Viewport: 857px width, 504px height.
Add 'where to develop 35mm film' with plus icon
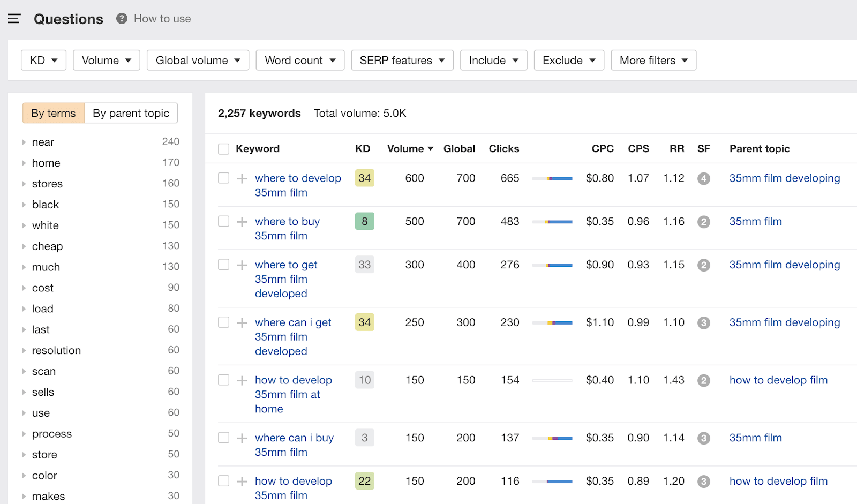(242, 178)
